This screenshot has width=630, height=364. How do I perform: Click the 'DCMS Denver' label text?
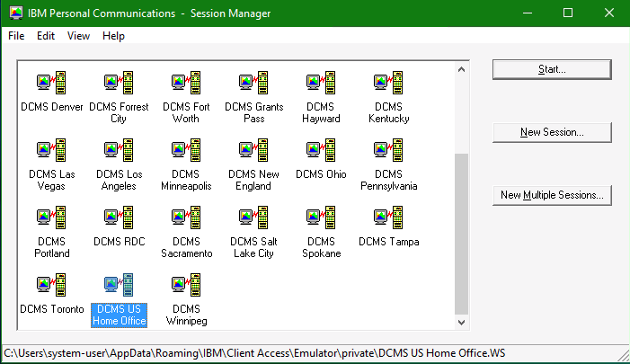52,106
